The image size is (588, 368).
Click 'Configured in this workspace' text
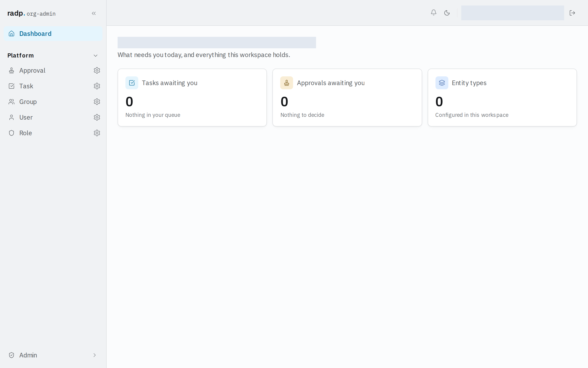click(x=472, y=115)
